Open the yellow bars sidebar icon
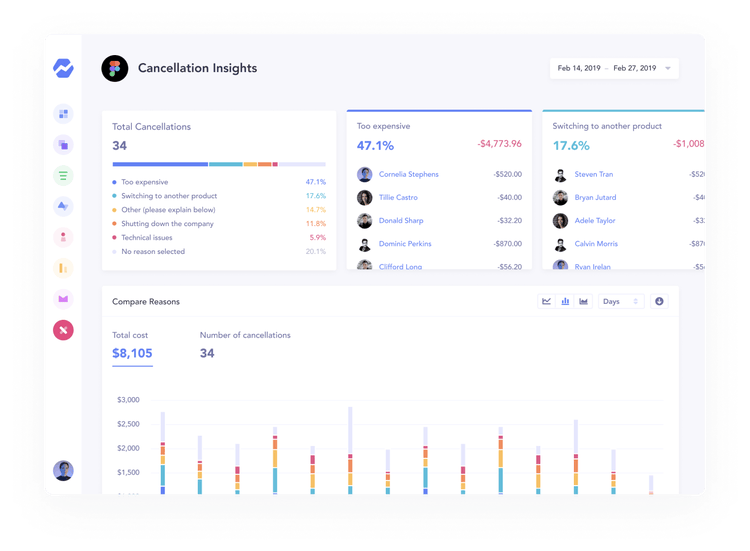 tap(63, 268)
